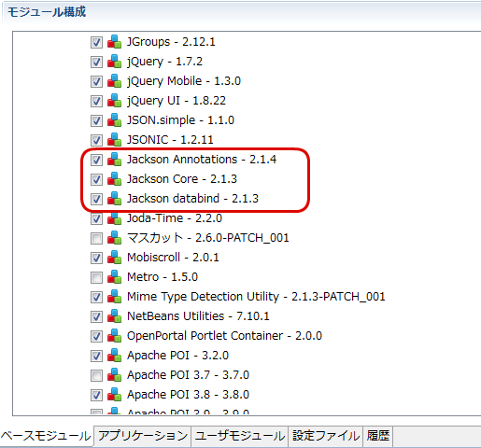
Task: Click the module icon beside NetBeans Utilities
Action: pyautogui.click(x=114, y=316)
